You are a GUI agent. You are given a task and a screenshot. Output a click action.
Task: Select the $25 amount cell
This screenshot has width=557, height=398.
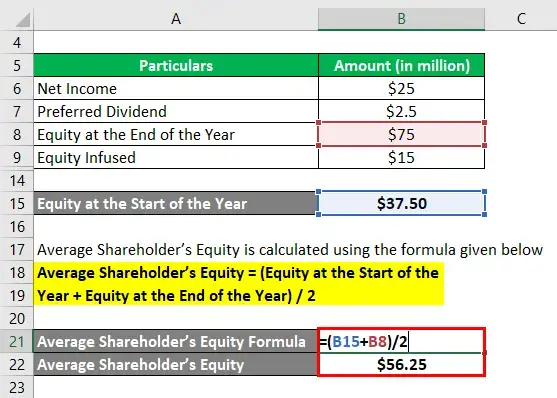coord(401,88)
